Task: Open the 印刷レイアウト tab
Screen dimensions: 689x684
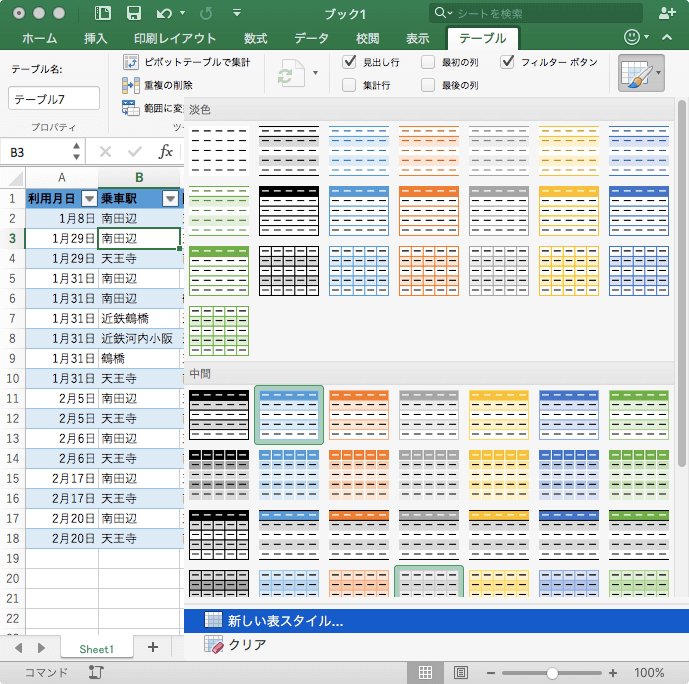Action: pyautogui.click(x=175, y=39)
